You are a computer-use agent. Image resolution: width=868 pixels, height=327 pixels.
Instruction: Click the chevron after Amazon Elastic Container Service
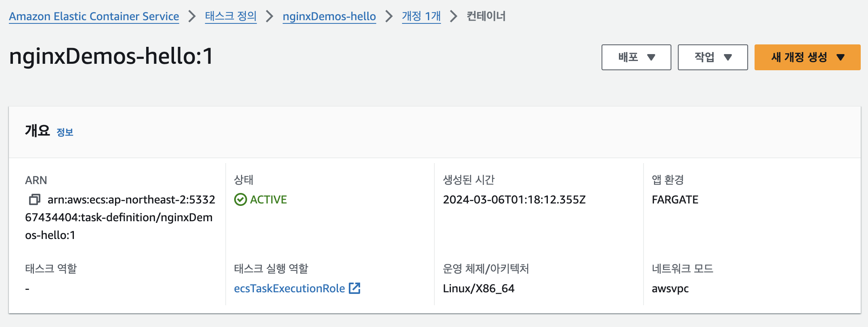point(192,17)
